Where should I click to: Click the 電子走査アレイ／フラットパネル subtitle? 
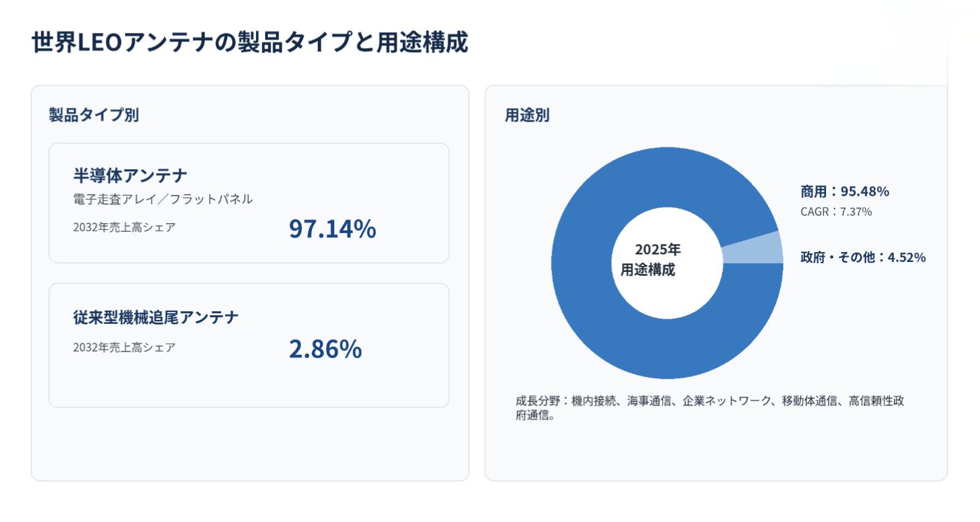(163, 199)
